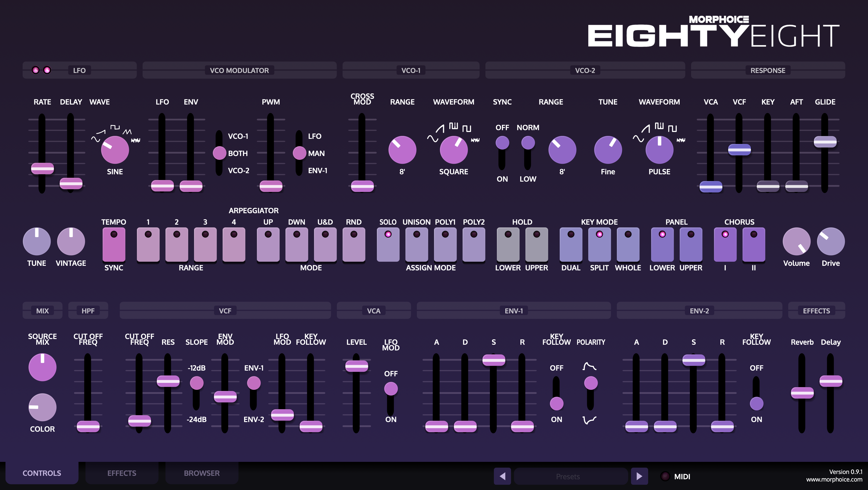Image resolution: width=868 pixels, height=490 pixels.
Task: Click the VCO-1/BOTH/VCO-2 destination switch
Action: (x=219, y=153)
